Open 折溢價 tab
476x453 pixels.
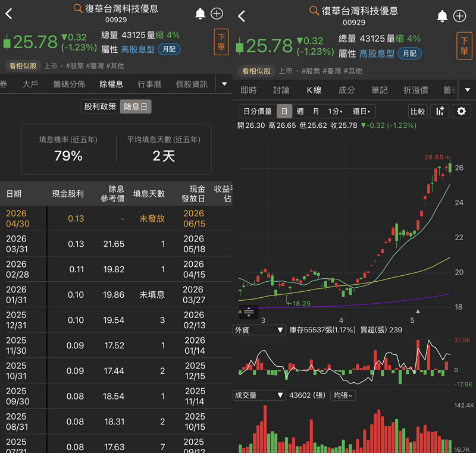415,90
